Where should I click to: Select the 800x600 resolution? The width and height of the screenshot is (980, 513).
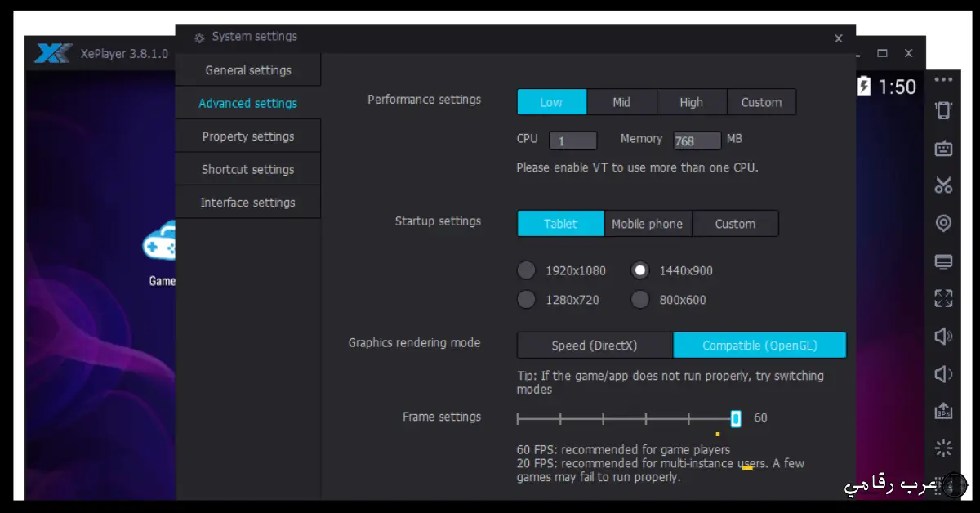[640, 300]
